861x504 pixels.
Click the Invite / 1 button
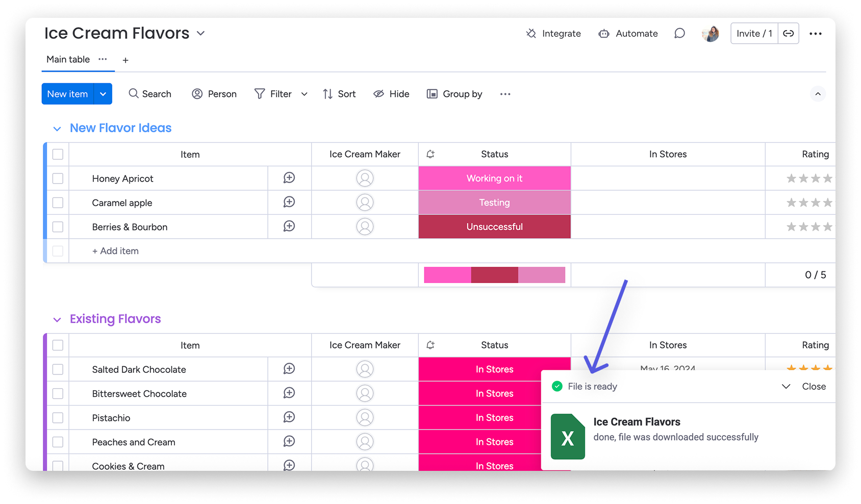point(754,34)
